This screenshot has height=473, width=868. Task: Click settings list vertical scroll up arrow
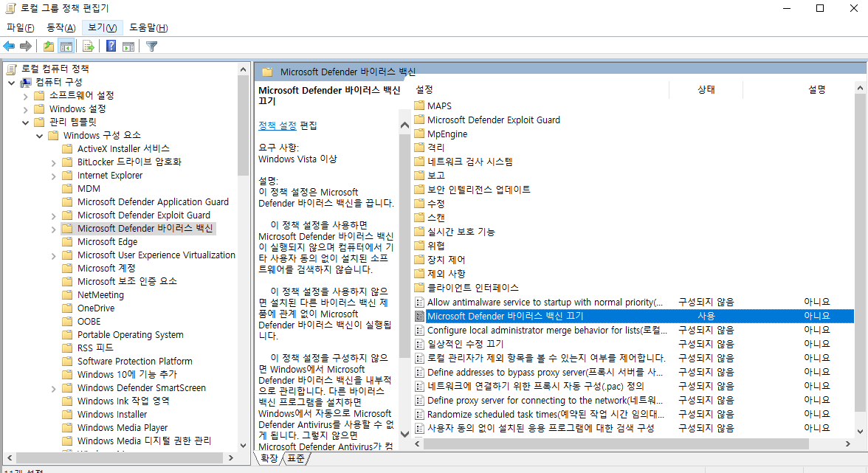pyautogui.click(x=860, y=88)
